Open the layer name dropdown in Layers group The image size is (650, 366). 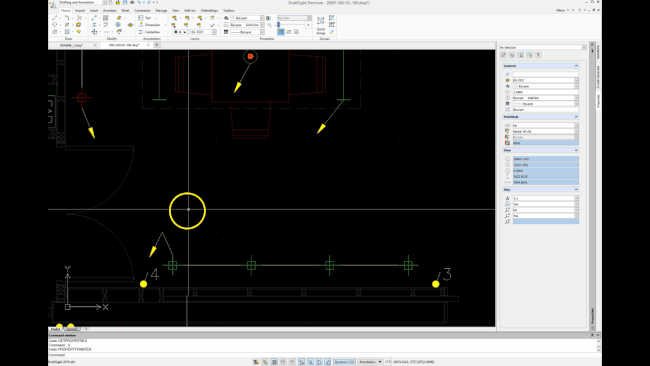coord(195,32)
